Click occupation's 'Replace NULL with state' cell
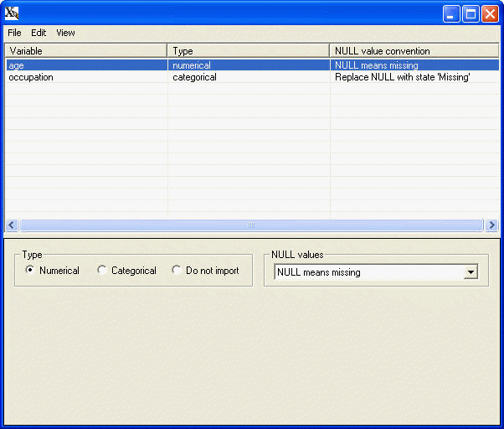The width and height of the screenshot is (504, 429). (x=403, y=77)
